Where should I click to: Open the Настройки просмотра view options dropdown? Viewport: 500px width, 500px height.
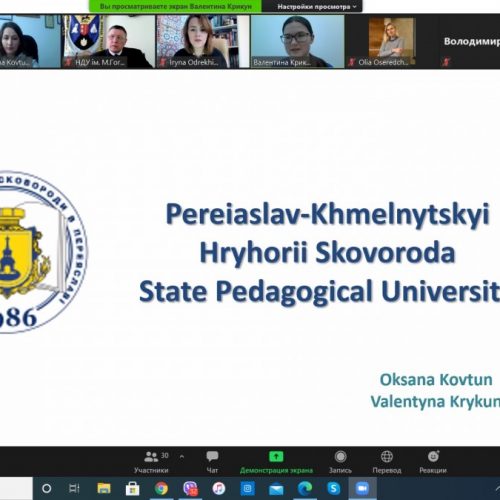(x=317, y=6)
